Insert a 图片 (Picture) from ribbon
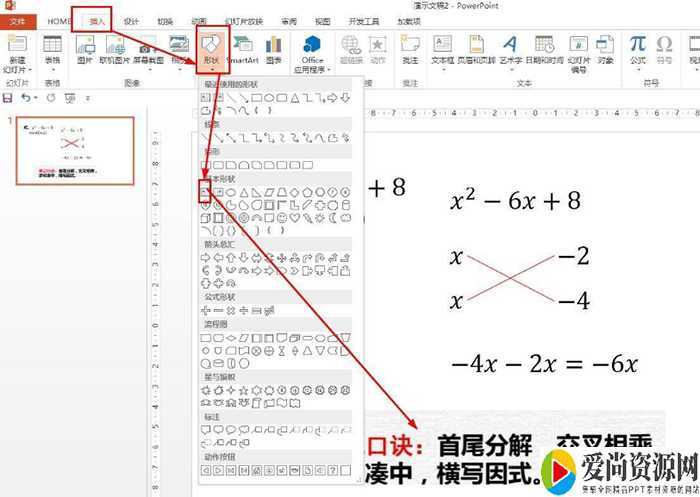This screenshot has width=700, height=497. 85,48
